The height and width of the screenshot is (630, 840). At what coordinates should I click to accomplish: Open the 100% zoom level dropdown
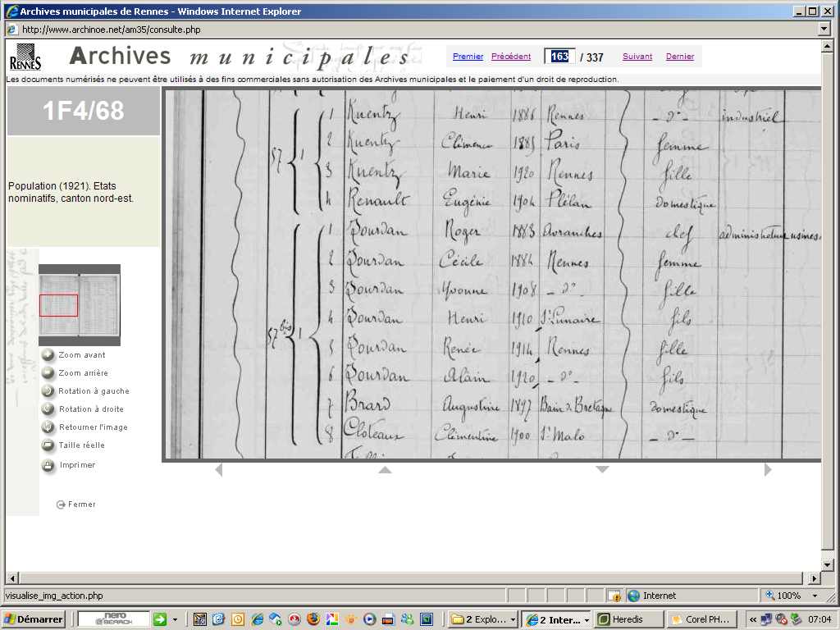pos(815,596)
